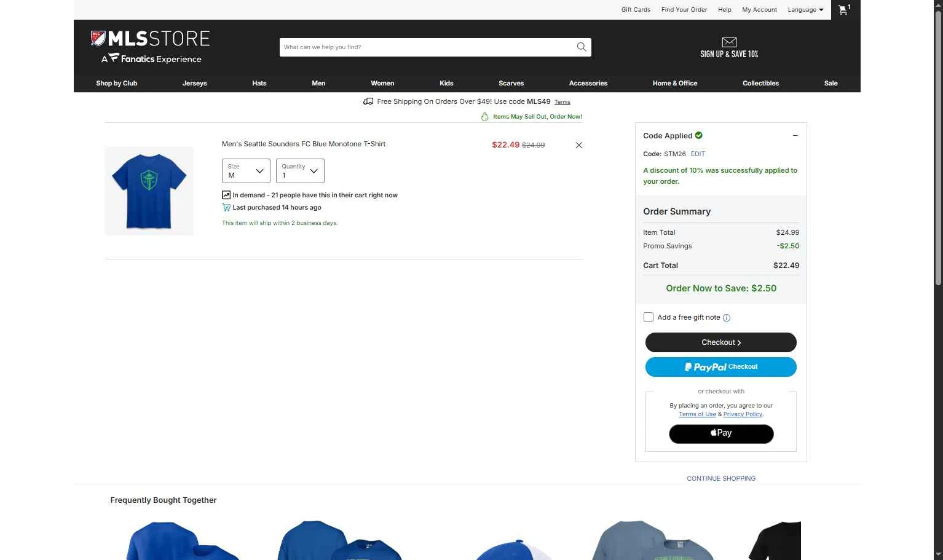This screenshot has height=560, width=943.
Task: Click the black Checkout button
Action: pyautogui.click(x=721, y=342)
